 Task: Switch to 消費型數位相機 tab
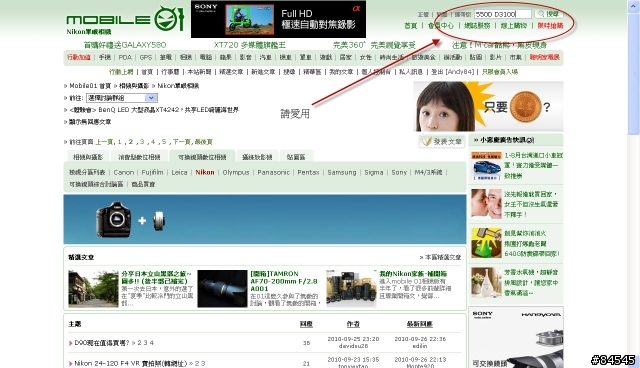pyautogui.click(x=139, y=157)
